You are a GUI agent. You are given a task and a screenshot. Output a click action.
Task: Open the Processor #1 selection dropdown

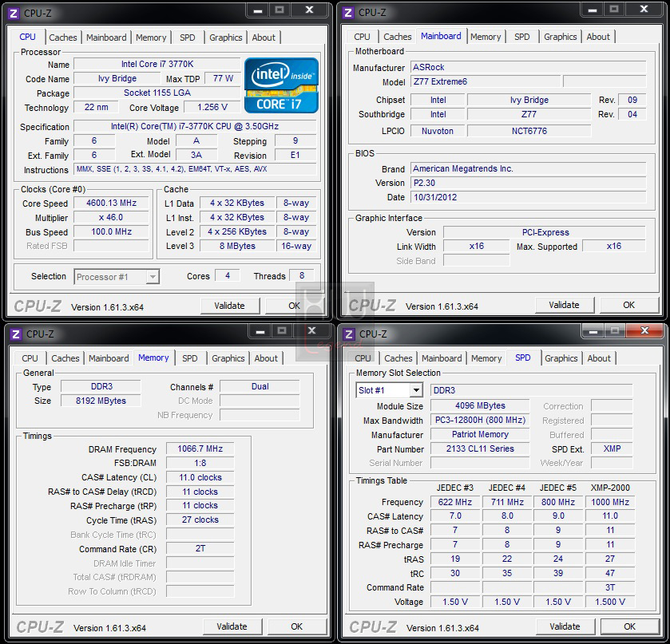pyautogui.click(x=117, y=277)
